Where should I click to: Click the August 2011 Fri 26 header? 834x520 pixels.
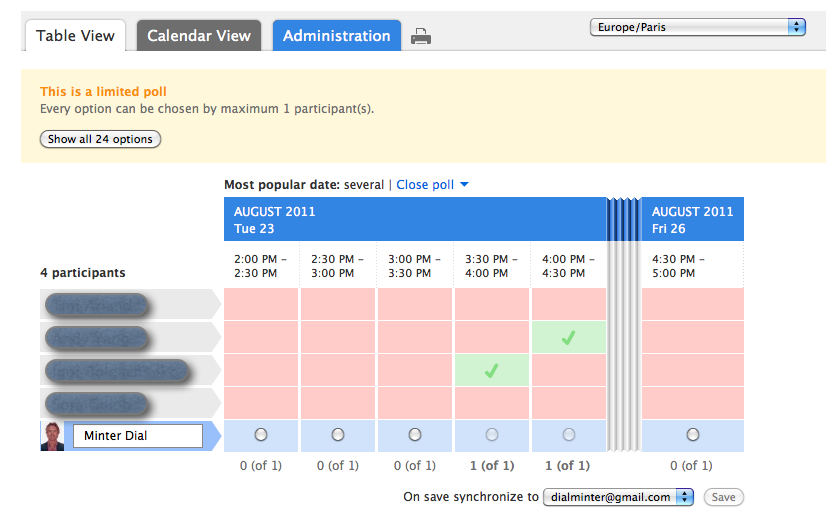(x=693, y=220)
